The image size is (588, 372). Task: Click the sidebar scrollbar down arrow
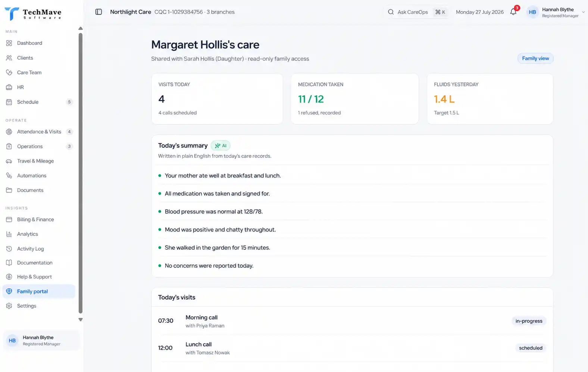click(x=81, y=320)
